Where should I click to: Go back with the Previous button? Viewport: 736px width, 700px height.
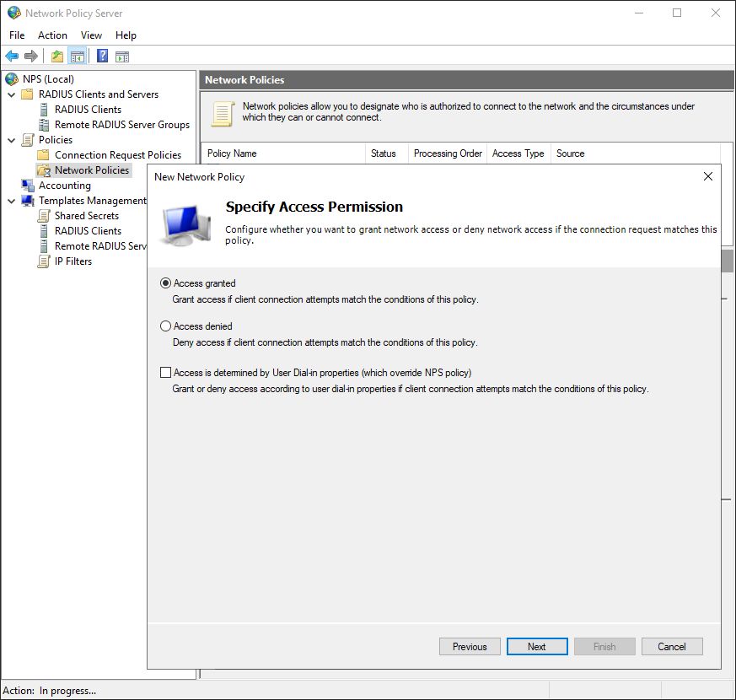[x=470, y=647]
